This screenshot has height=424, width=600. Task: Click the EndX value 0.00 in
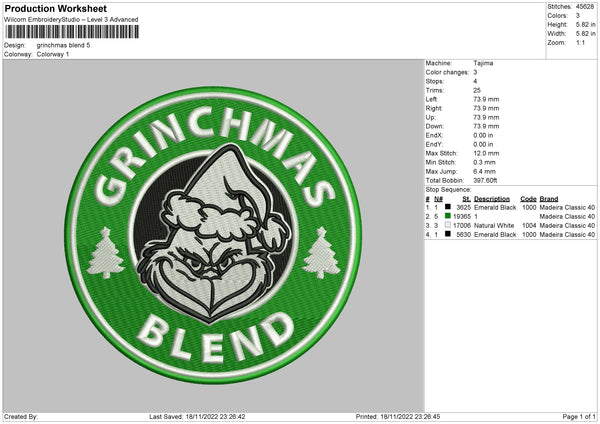(x=483, y=135)
